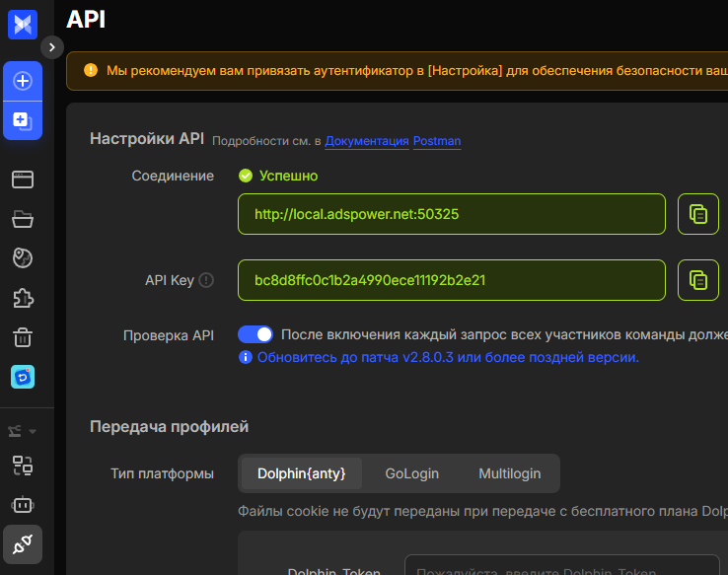Select the Multilogin platform tab
The height and width of the screenshot is (575, 728).
tap(509, 473)
